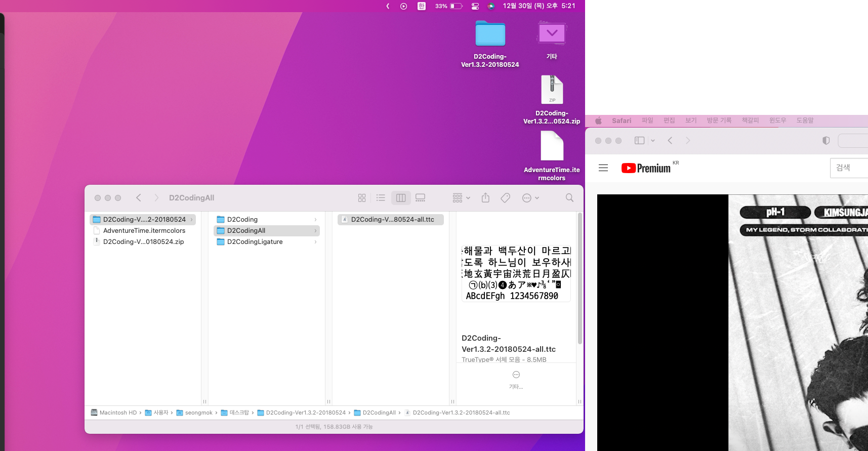Open Safari sidebar dropdown chevron
Image resolution: width=868 pixels, height=451 pixels.
[x=653, y=141]
